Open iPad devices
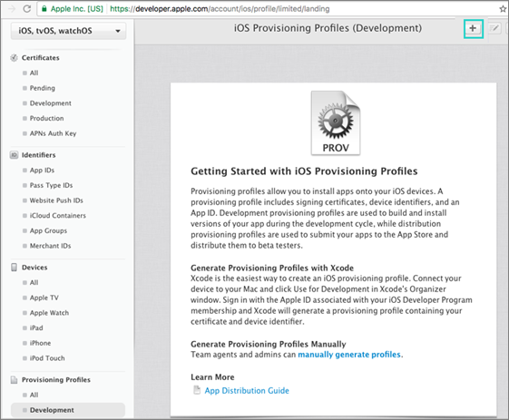This screenshot has height=420, width=509. [x=36, y=327]
